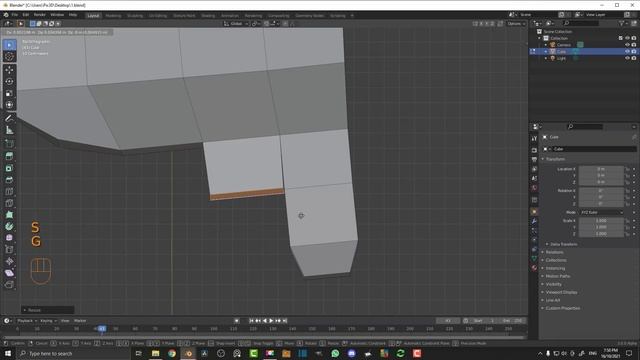Select the Shear tool

click(x=9, y=273)
